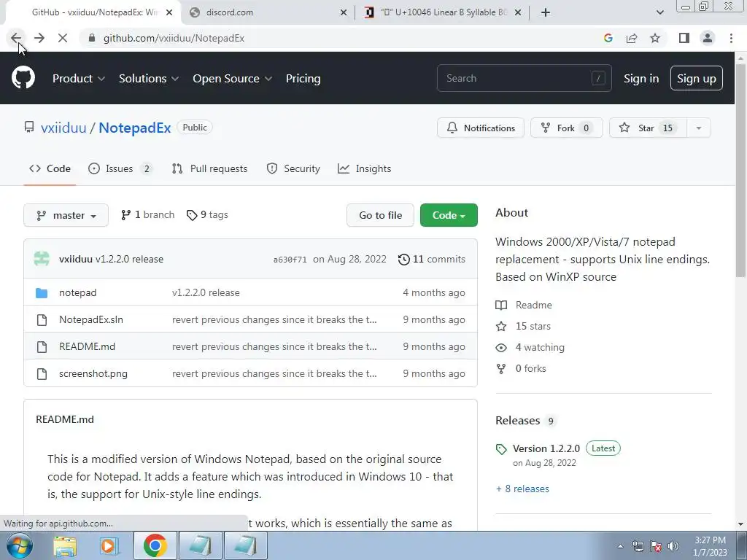
Task: Click the Notifications button
Action: 481,128
